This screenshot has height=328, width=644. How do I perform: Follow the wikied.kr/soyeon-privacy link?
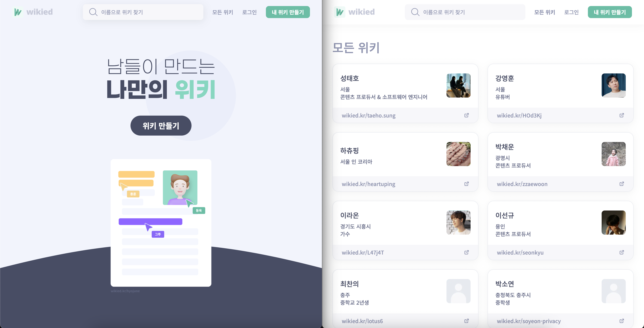pos(529,321)
